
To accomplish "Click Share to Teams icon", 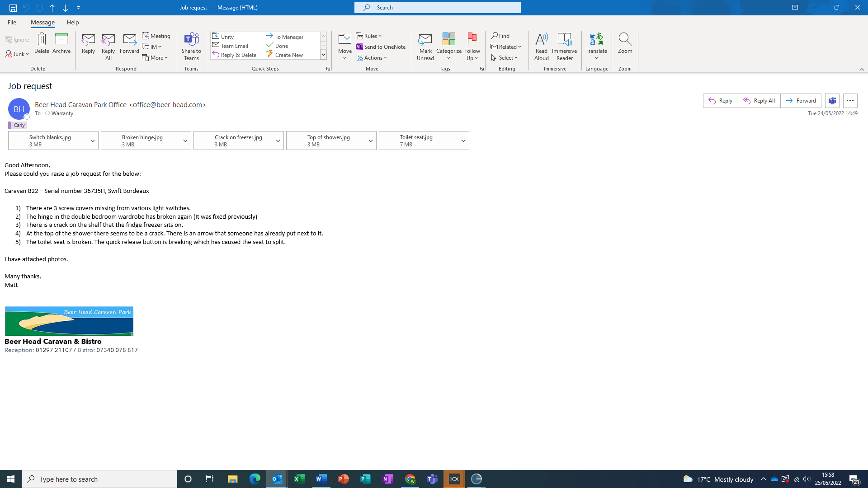I will 191,39.
